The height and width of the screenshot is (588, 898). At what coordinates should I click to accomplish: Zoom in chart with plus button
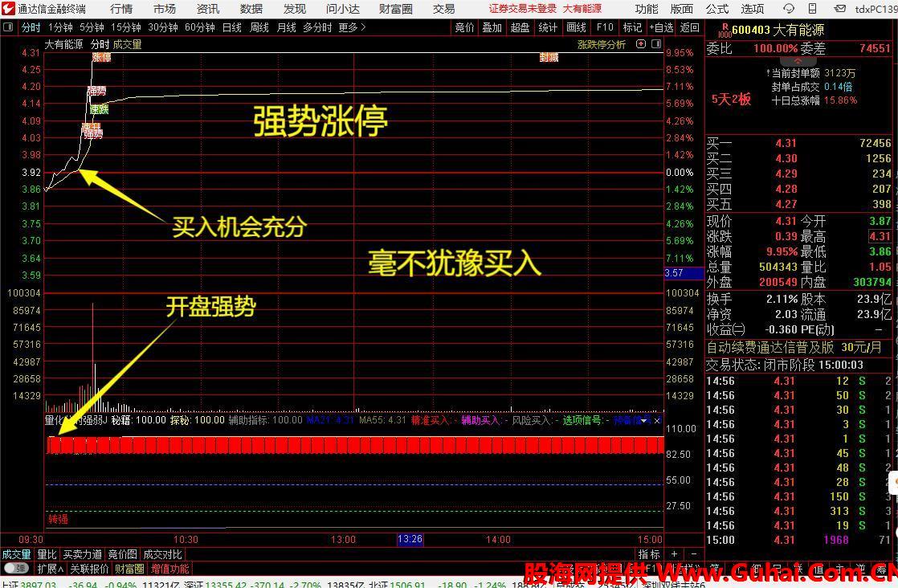(x=674, y=554)
